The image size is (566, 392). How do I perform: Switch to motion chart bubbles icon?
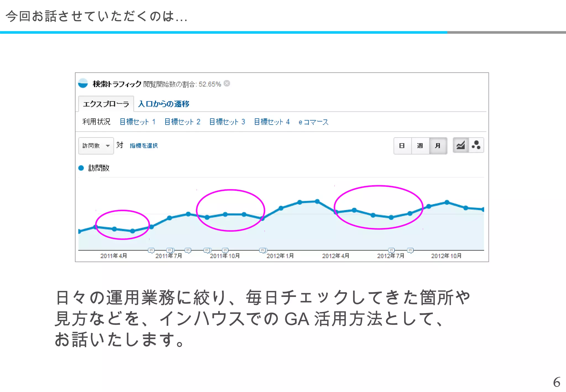click(x=476, y=145)
